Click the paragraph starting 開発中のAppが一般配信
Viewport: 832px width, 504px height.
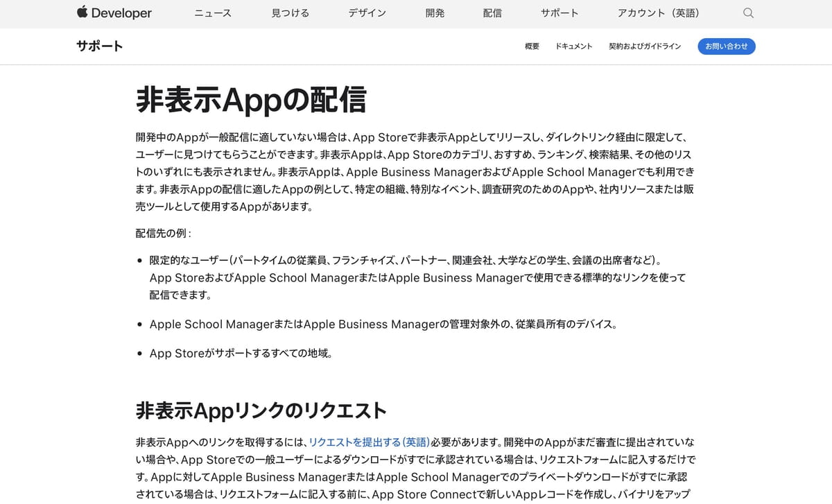(415, 172)
